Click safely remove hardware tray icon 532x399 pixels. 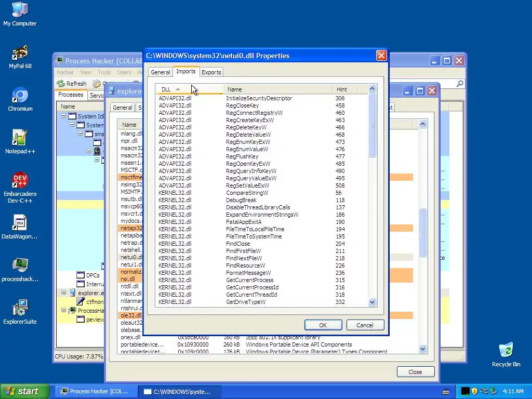click(x=494, y=391)
